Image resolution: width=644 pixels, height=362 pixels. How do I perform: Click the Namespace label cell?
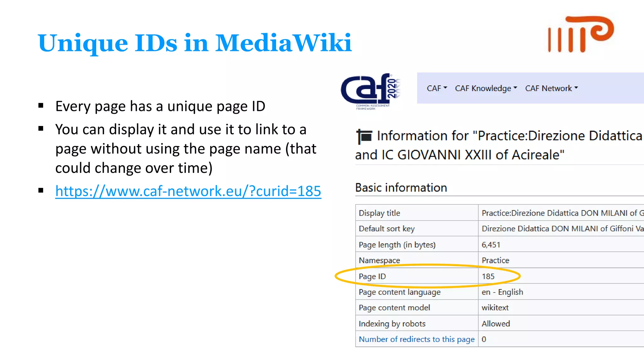417,260
